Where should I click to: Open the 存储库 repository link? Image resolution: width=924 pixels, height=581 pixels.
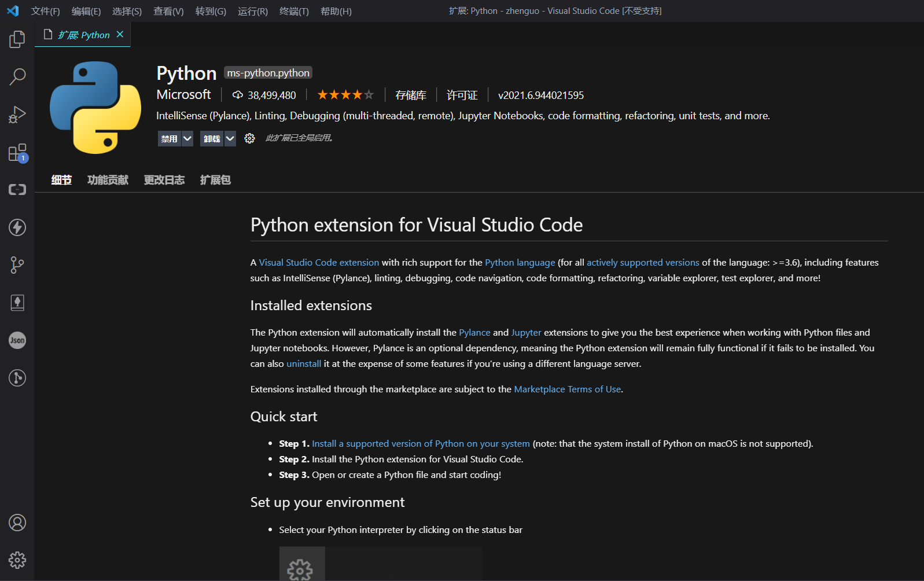(x=411, y=95)
